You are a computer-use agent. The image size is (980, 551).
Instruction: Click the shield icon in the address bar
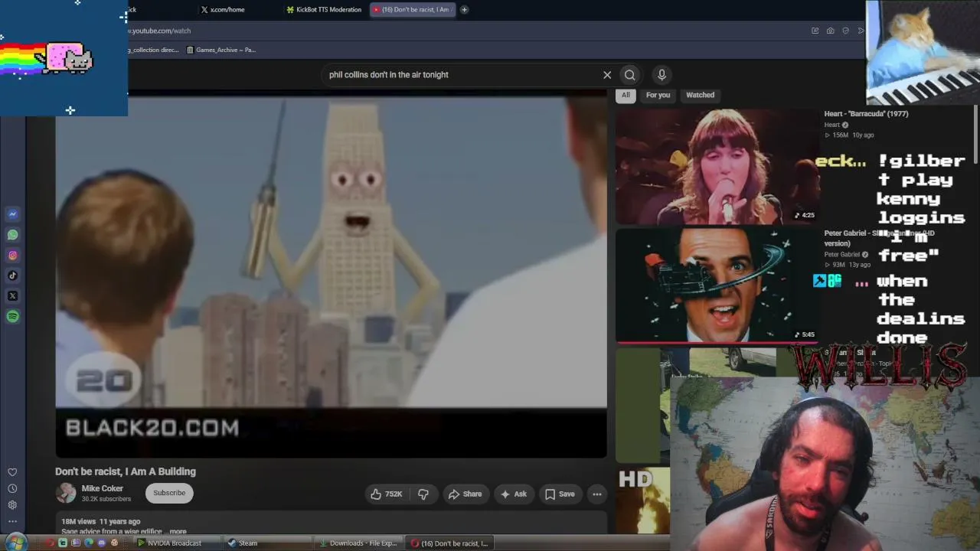(845, 31)
